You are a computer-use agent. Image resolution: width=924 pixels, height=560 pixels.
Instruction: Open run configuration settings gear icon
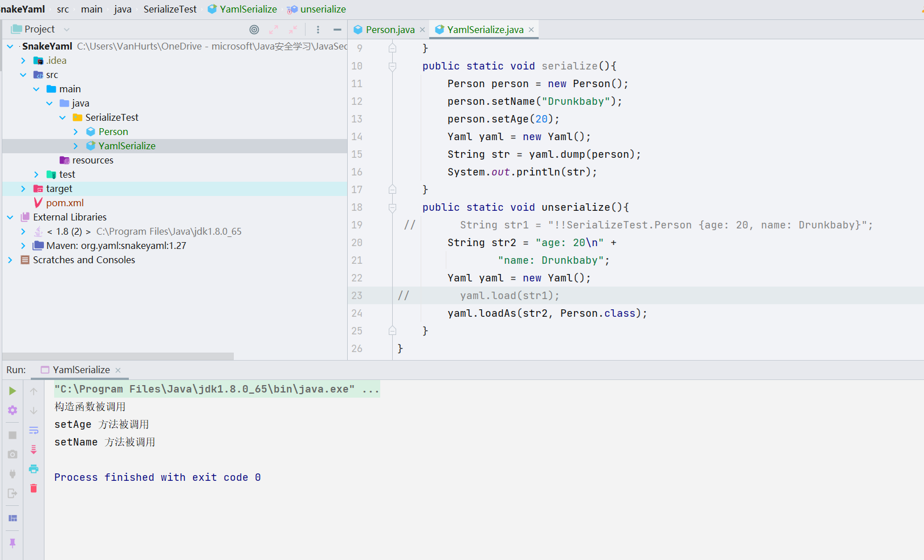13,410
